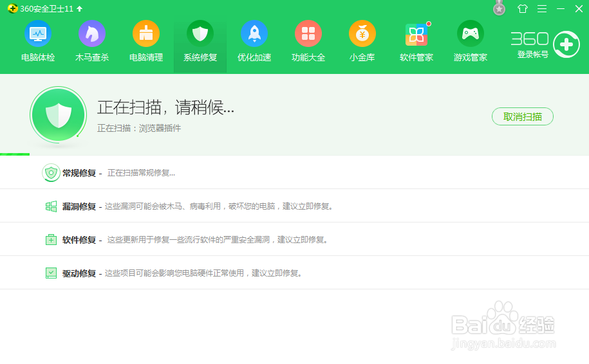Cancel the scan with 取消扫描 button
Viewport: 589px width, 364px height.
coord(523,116)
